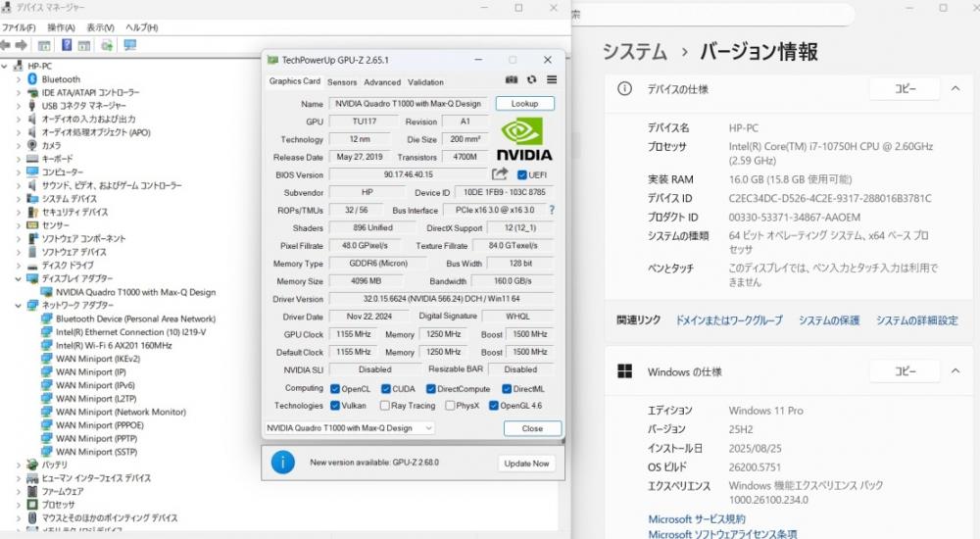Image resolution: width=980 pixels, height=539 pixels.
Task: Click the GPU-Z screenshot camera icon
Action: [x=512, y=79]
